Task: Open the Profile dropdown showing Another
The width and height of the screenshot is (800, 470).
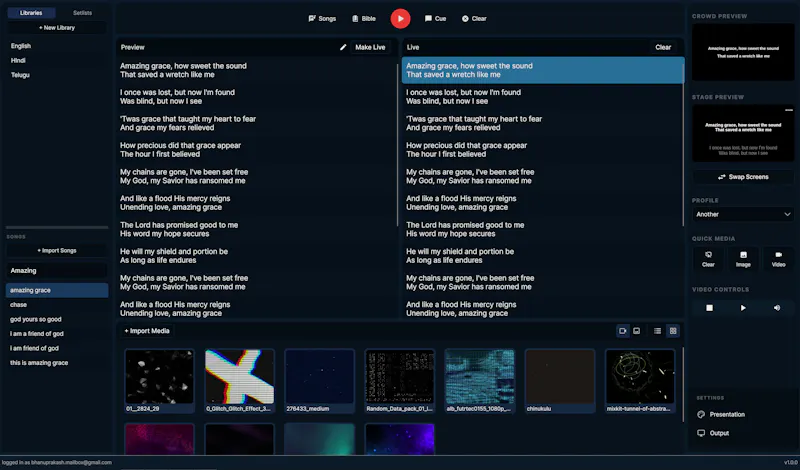Action: (x=743, y=214)
